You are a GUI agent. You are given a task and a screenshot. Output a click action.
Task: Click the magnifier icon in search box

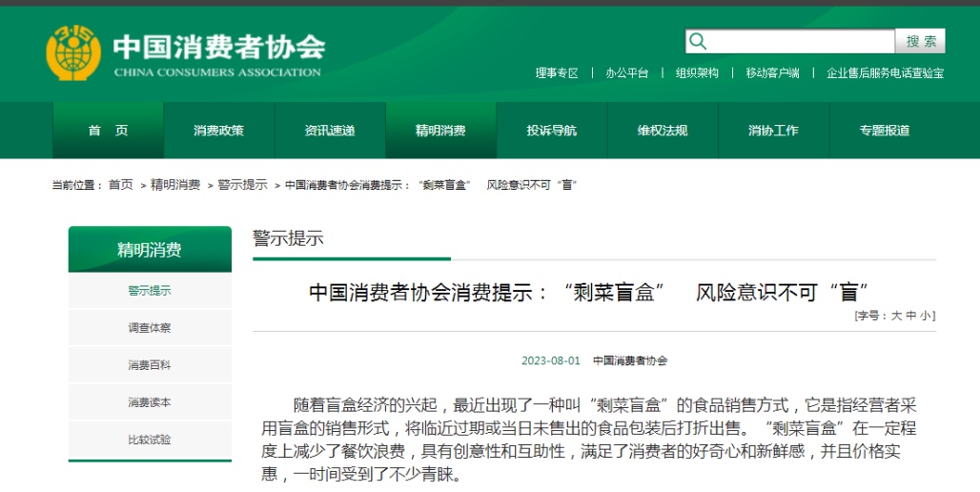(x=698, y=41)
